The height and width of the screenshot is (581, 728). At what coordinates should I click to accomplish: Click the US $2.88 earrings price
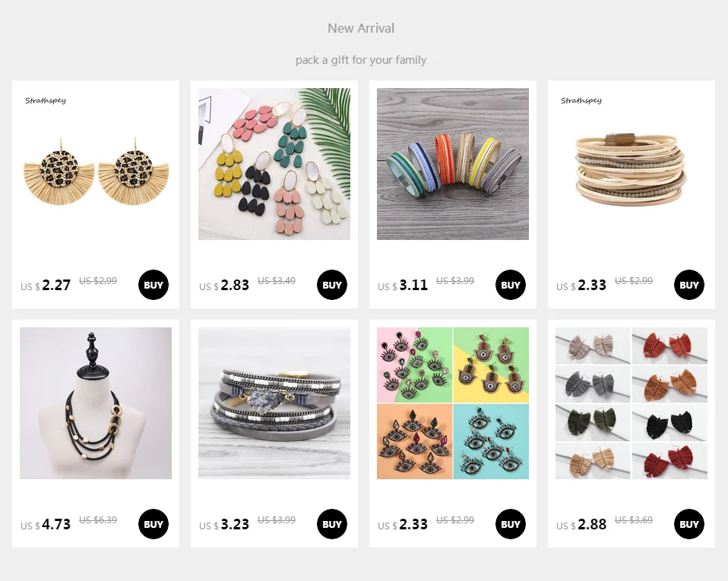pyautogui.click(x=581, y=524)
